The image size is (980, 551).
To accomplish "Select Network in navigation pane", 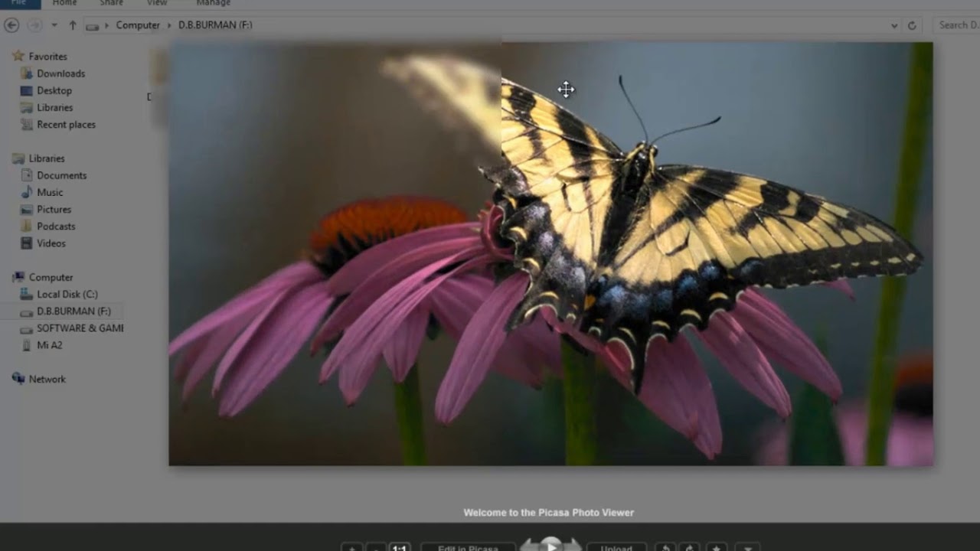I will [x=47, y=380].
